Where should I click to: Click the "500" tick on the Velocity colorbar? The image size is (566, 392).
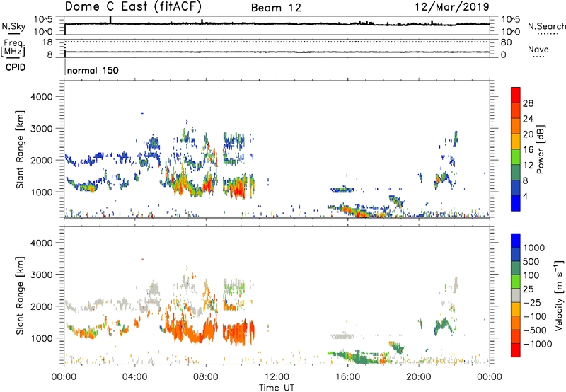[531, 262]
